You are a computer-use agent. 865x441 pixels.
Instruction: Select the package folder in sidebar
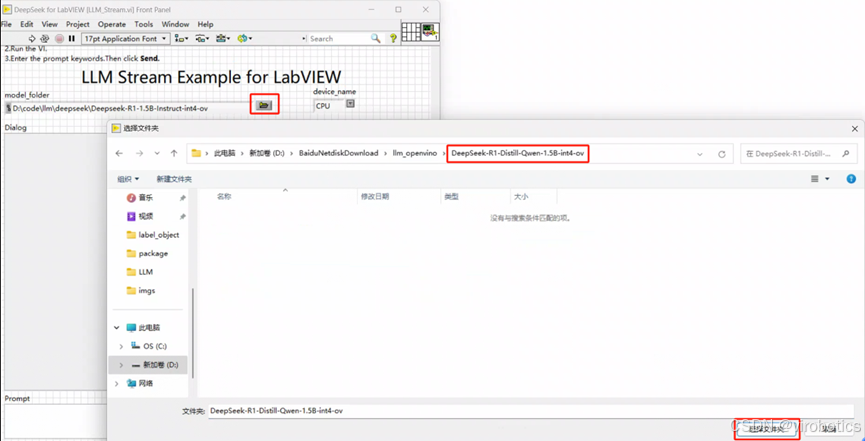point(152,253)
